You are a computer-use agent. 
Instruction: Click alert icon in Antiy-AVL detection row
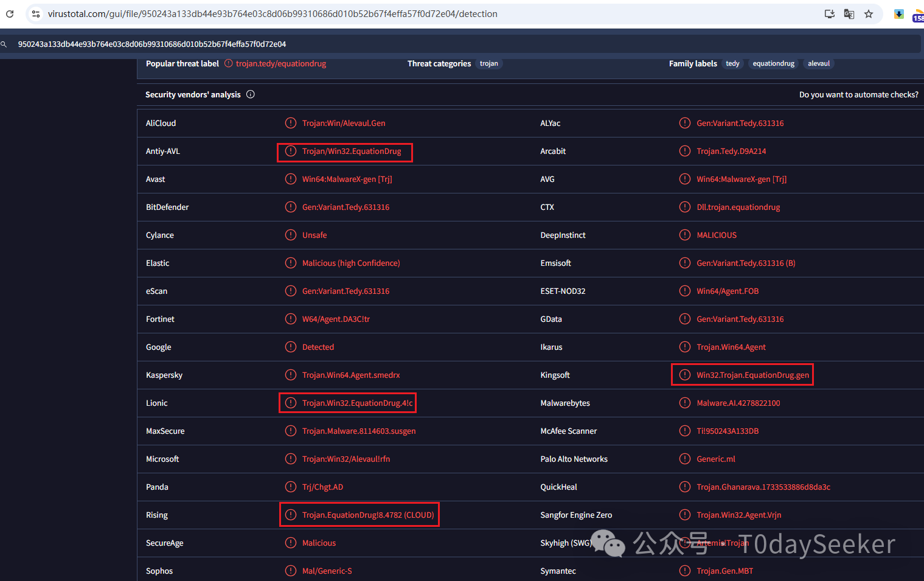(x=291, y=151)
